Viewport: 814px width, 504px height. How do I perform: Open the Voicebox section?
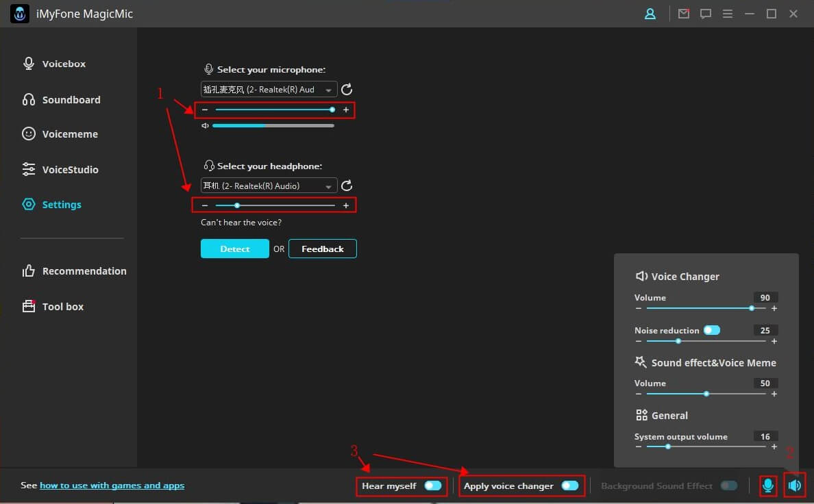[54, 63]
